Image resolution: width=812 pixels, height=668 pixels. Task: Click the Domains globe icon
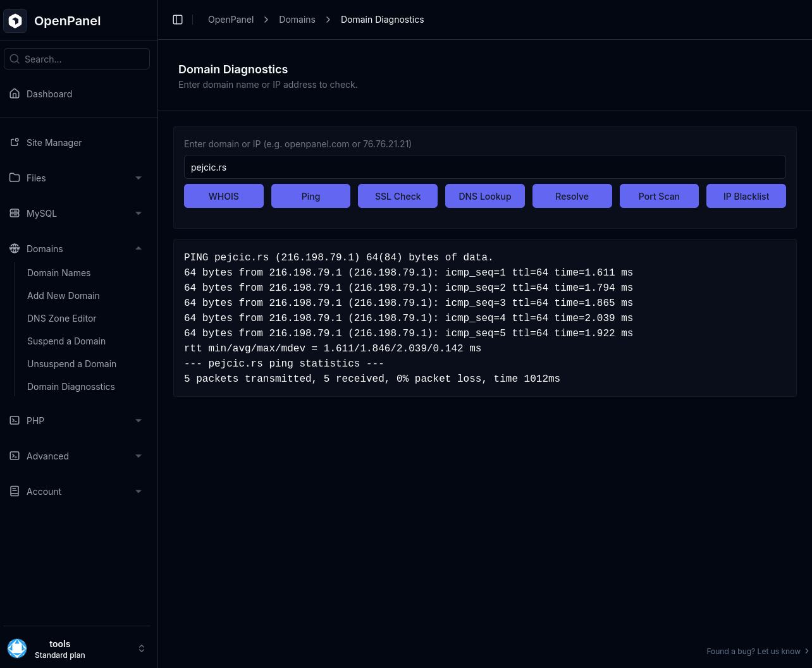[14, 248]
